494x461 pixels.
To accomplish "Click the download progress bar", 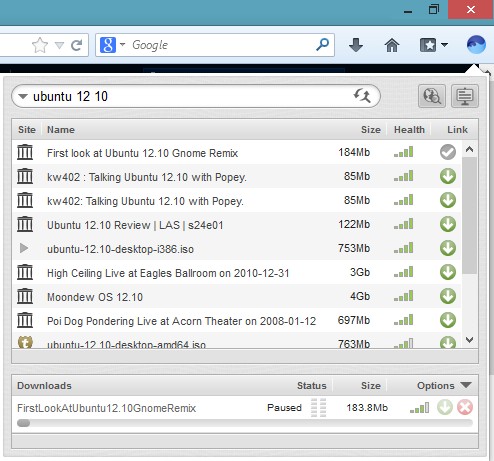I will click(245, 423).
